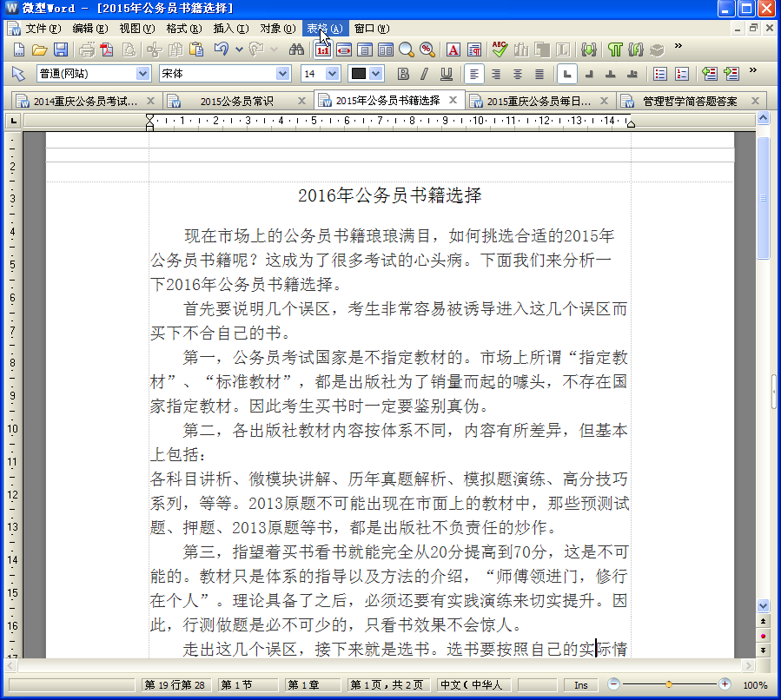Toggle field codes braces-f icon

[636, 50]
